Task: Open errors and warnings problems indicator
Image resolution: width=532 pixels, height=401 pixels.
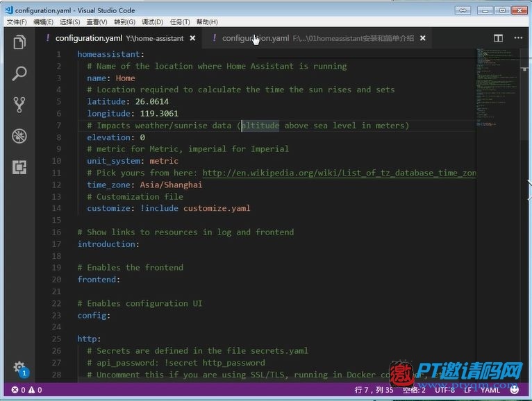Action: pyautogui.click(x=26, y=390)
